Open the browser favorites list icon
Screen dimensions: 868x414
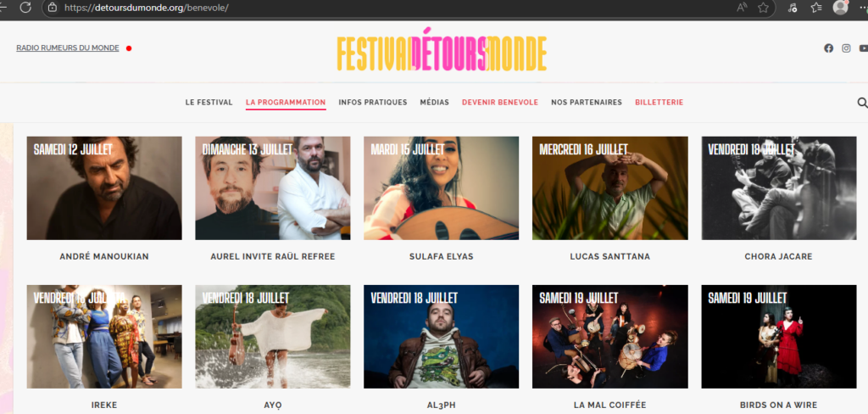[816, 7]
